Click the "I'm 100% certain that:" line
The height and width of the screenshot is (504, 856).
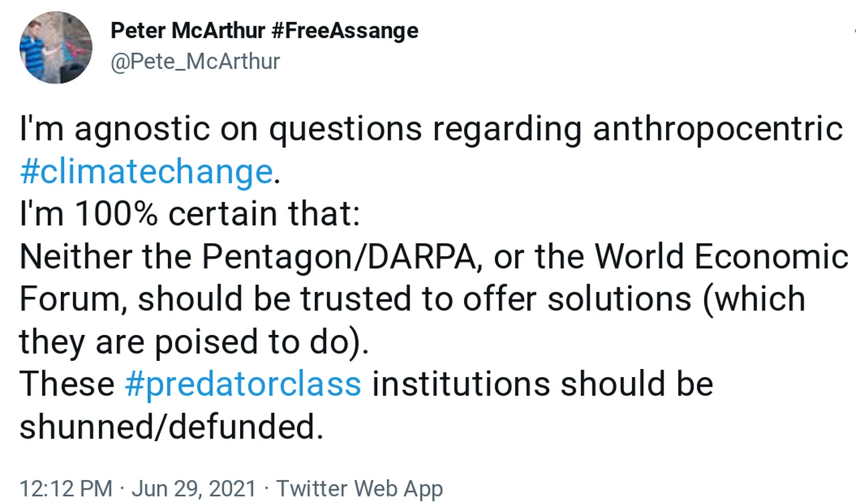click(189, 214)
